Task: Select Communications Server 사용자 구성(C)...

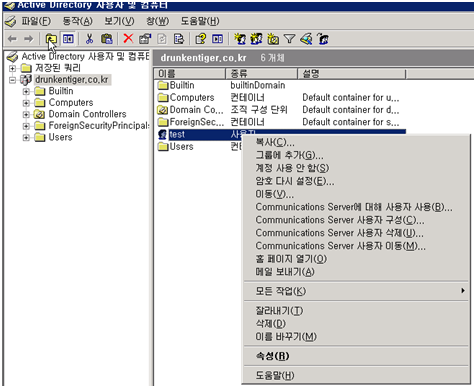Action: [x=356, y=220]
